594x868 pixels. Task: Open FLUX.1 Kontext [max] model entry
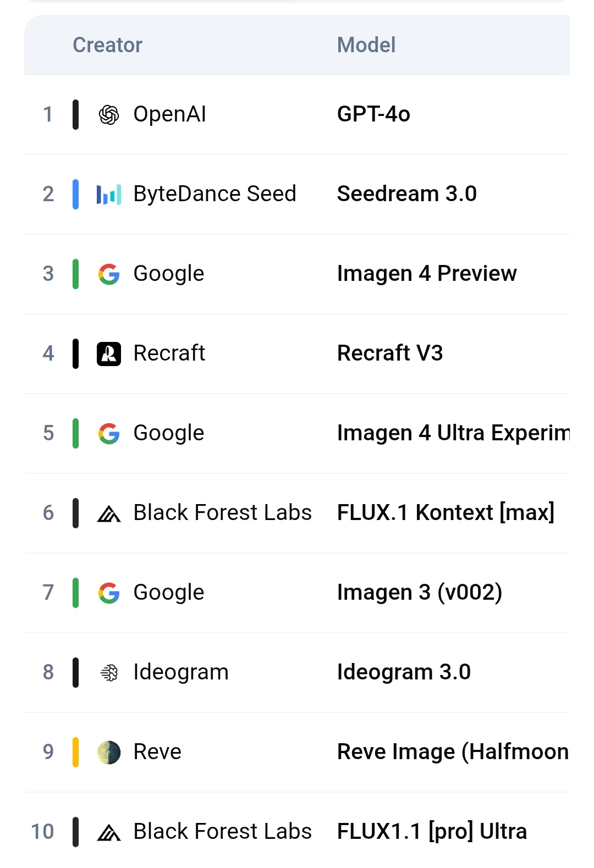point(446,513)
